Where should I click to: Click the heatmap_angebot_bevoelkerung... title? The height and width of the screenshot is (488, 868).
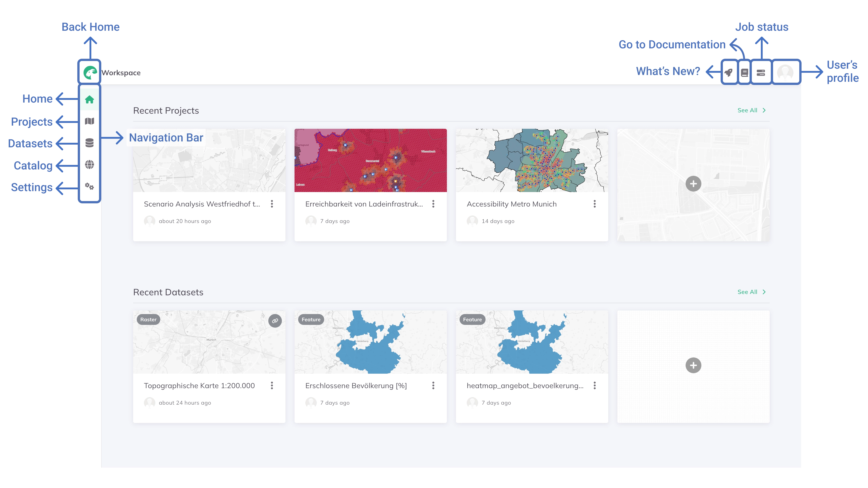pos(525,386)
